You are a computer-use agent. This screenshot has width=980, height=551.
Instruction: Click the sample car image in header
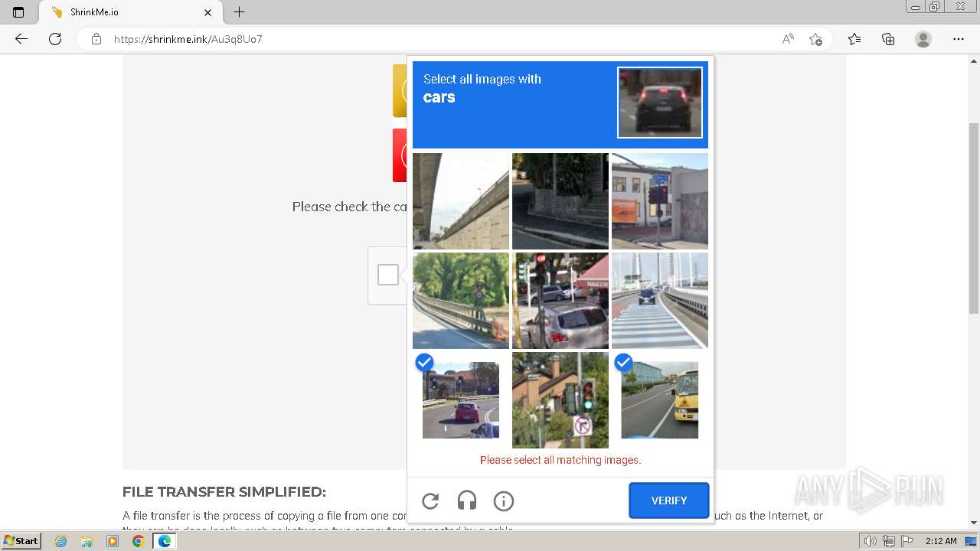coord(660,103)
